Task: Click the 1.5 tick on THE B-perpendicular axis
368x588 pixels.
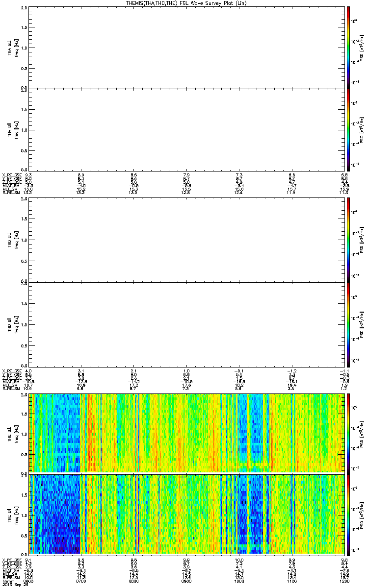Action: [x=25, y=414]
